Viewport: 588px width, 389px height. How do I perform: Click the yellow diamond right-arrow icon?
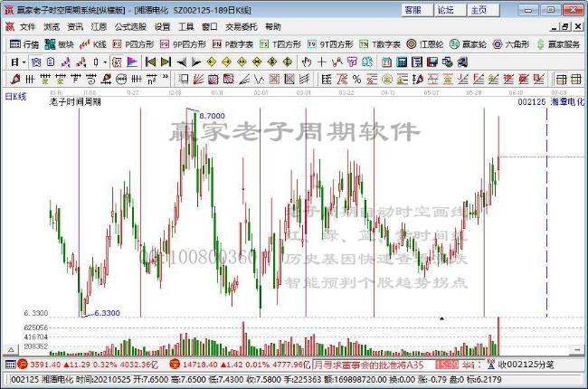click(x=226, y=62)
